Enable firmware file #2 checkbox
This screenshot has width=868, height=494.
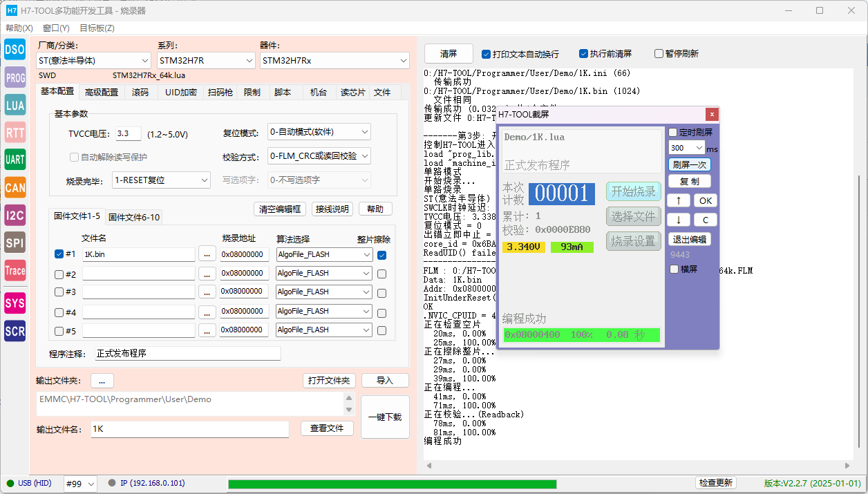pos(59,274)
